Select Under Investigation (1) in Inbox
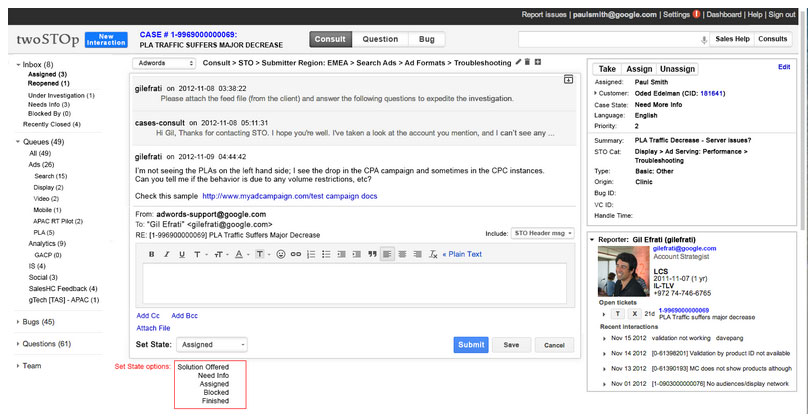Screen dimensions: 808x418 [x=61, y=95]
